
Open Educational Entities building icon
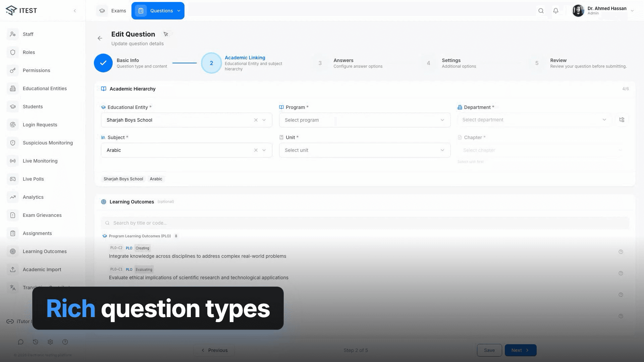pos(13,88)
